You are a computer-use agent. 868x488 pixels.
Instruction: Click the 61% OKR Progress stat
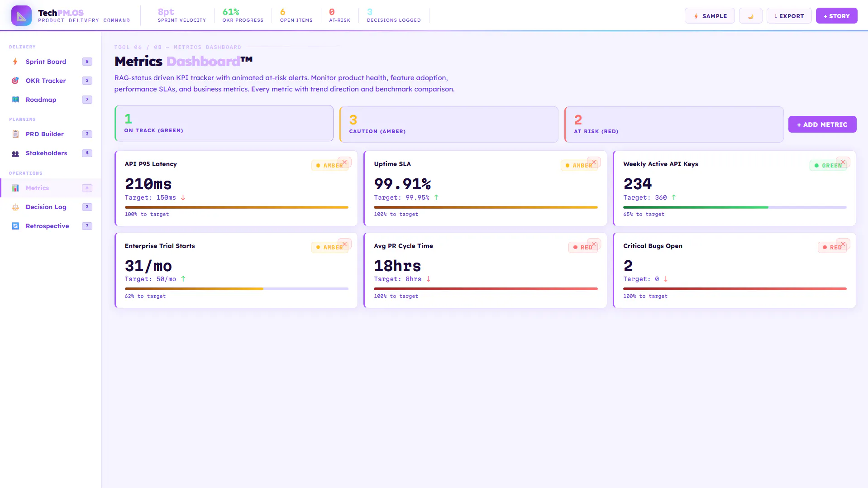(x=243, y=15)
